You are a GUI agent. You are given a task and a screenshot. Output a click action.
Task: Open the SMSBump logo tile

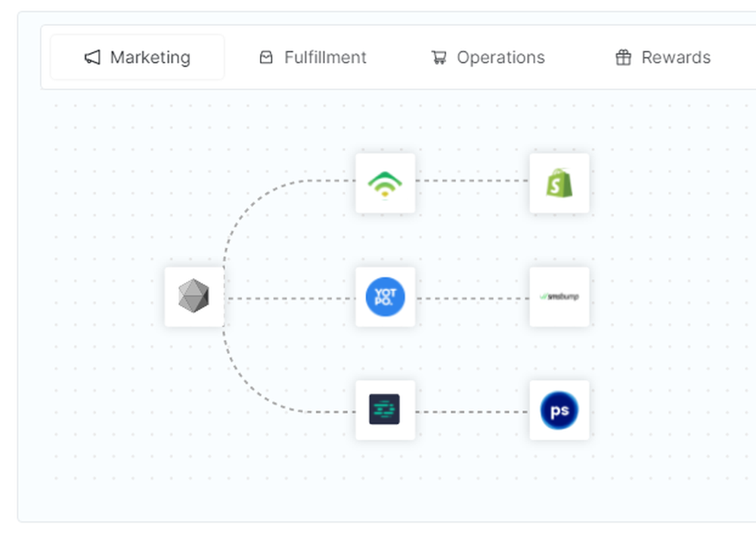coord(559,297)
